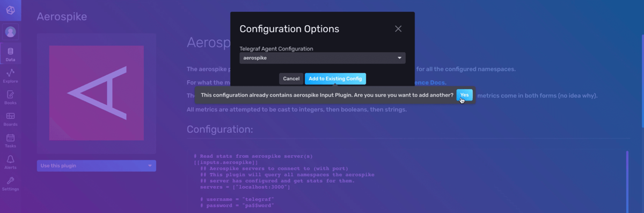
Task: Click the cast to integers sentence
Action: point(297,110)
